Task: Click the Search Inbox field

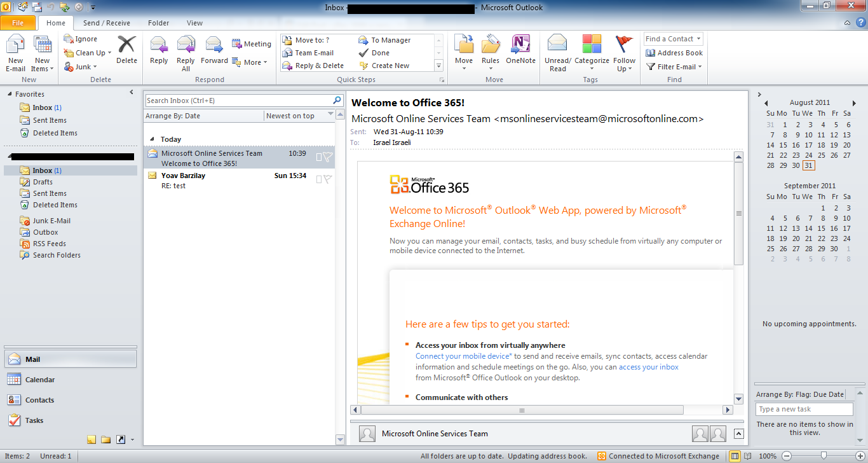Action: 238,100
